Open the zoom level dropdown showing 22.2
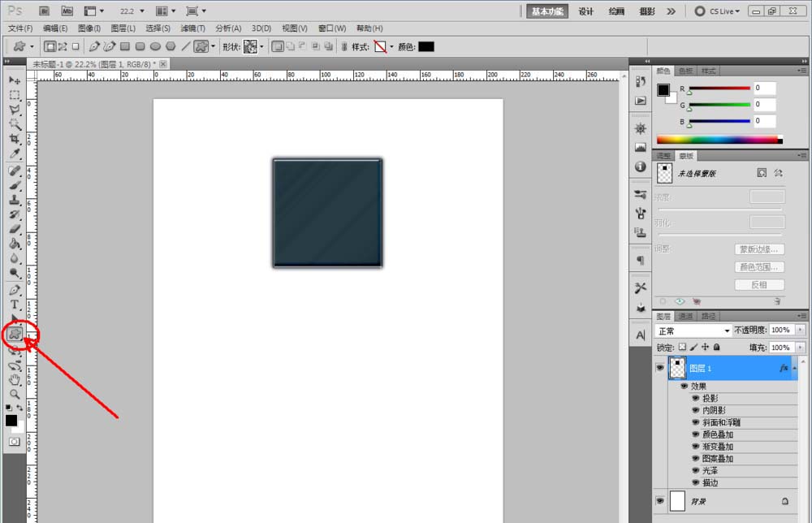 132,11
